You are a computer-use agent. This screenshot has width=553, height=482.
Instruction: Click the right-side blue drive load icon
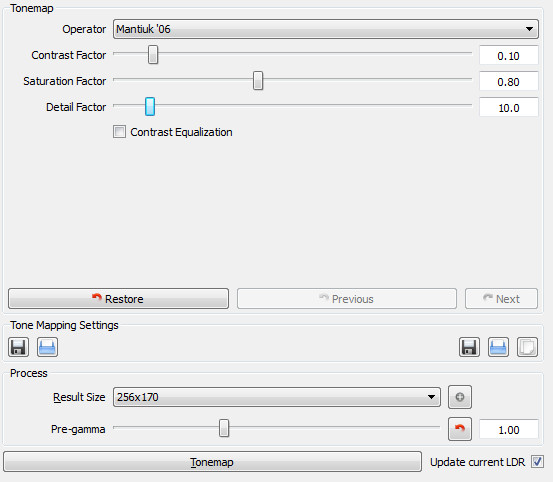498,347
